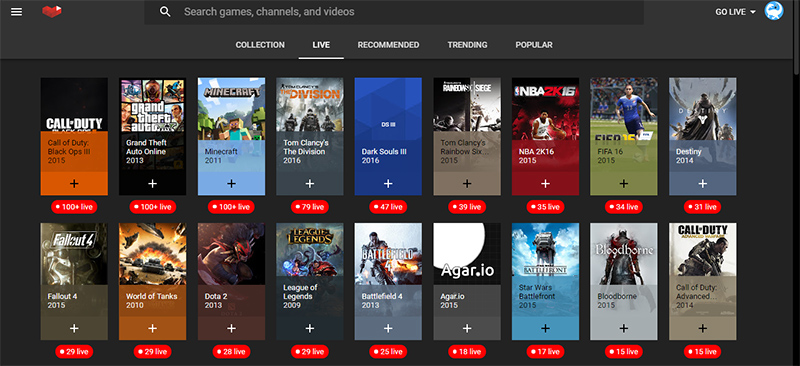This screenshot has width=800, height=366.
Task: Switch to the COLLECTION tab
Action: (260, 45)
